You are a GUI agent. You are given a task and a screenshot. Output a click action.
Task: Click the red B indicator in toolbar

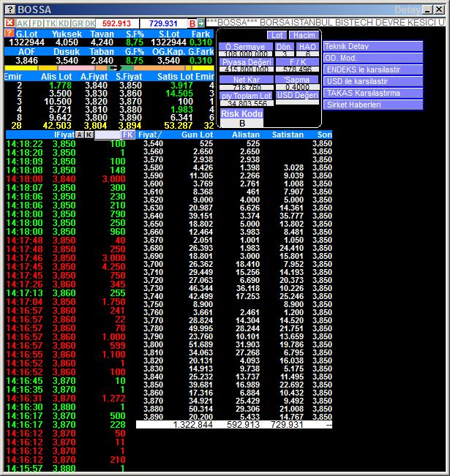pyautogui.click(x=192, y=23)
